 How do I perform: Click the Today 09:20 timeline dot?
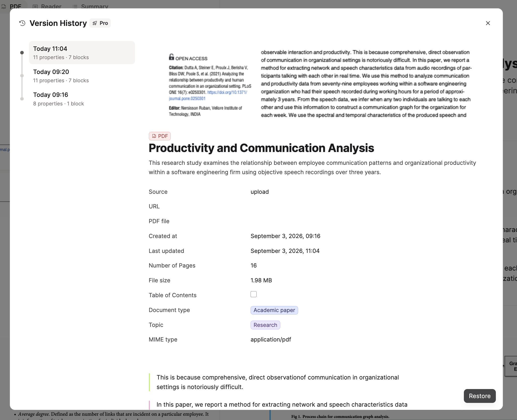coord(22,76)
